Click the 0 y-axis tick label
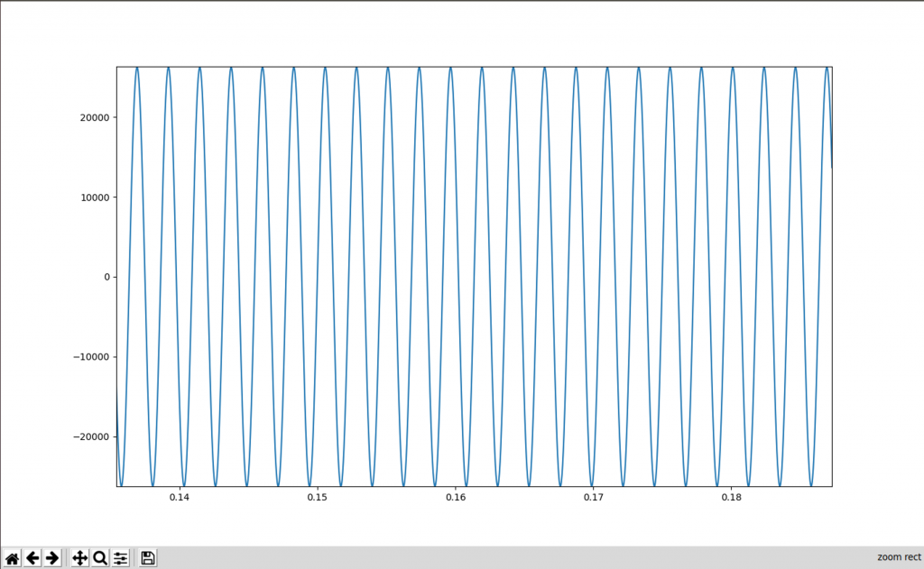 (x=106, y=277)
